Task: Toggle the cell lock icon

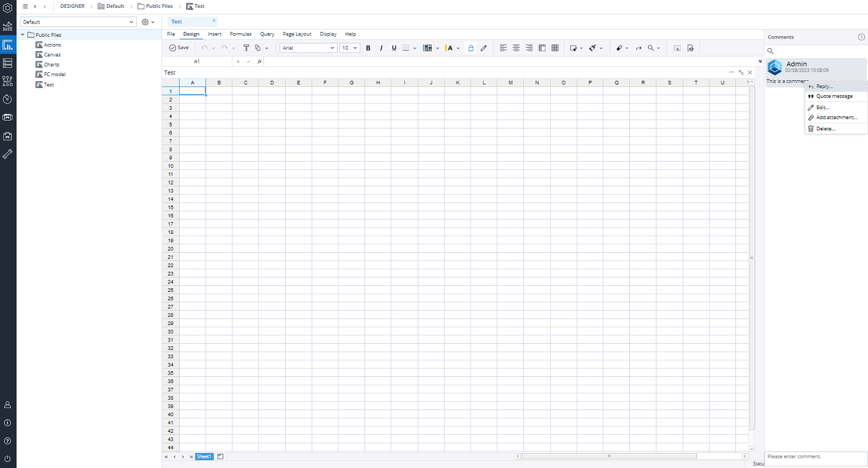Action: pos(471,48)
